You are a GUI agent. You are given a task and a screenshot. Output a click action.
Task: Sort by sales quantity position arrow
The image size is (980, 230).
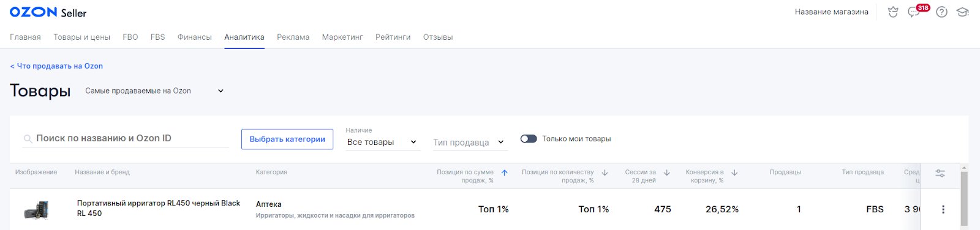[605, 172]
